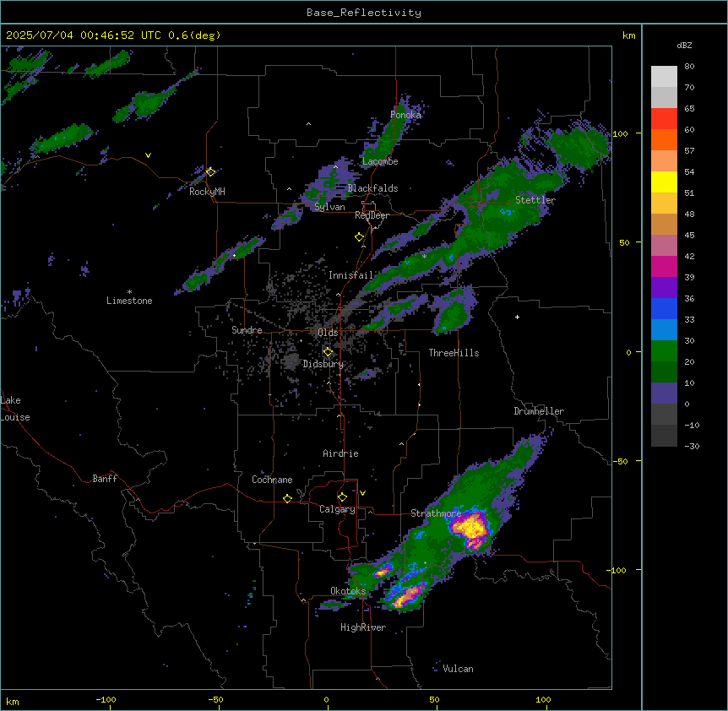The width and height of the screenshot is (728, 711).
Task: Click the RedDeer city label
Action: [372, 215]
